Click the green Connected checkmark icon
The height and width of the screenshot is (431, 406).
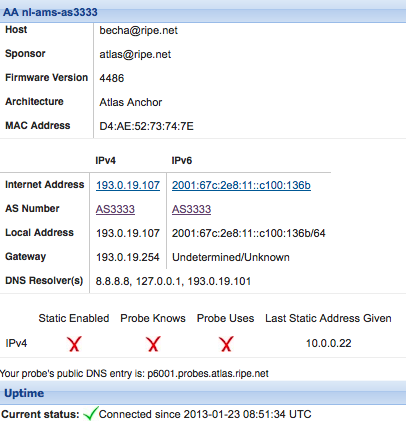coord(90,413)
